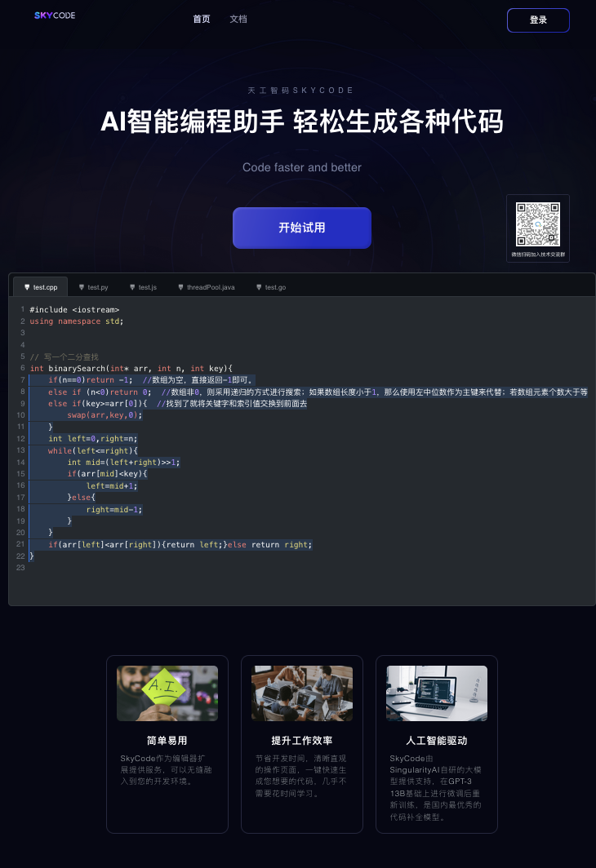Switch to the test.cpp tab
The image size is (596, 868).
point(41,287)
